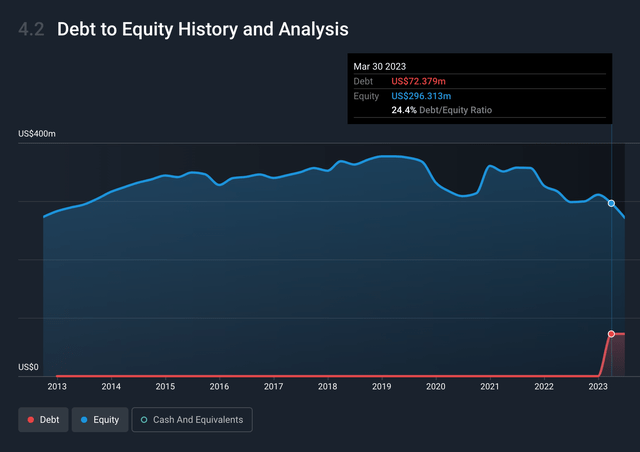The image size is (640, 452).
Task: Click the blue Equity data point marker
Action: (611, 203)
